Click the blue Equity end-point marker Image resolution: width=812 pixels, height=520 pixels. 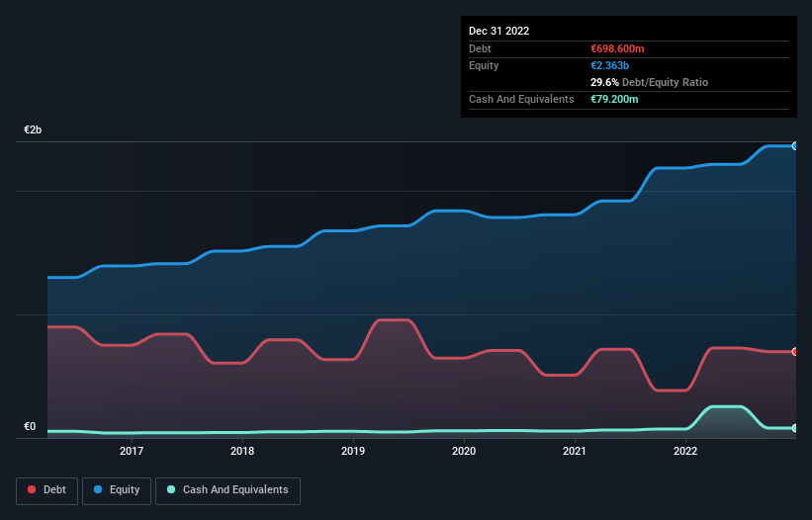(794, 146)
